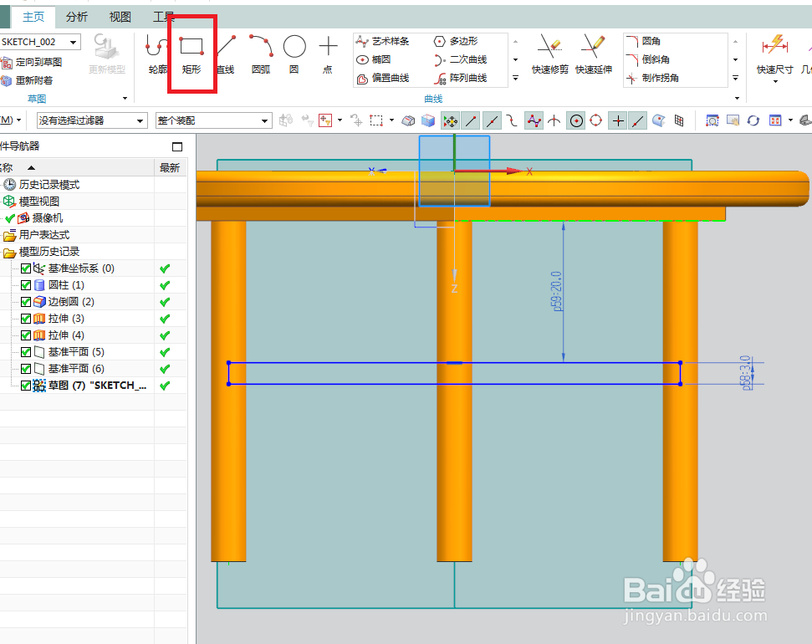Choose the Offset Curve (偏置曲线) tool
812x644 pixels.
[x=383, y=79]
